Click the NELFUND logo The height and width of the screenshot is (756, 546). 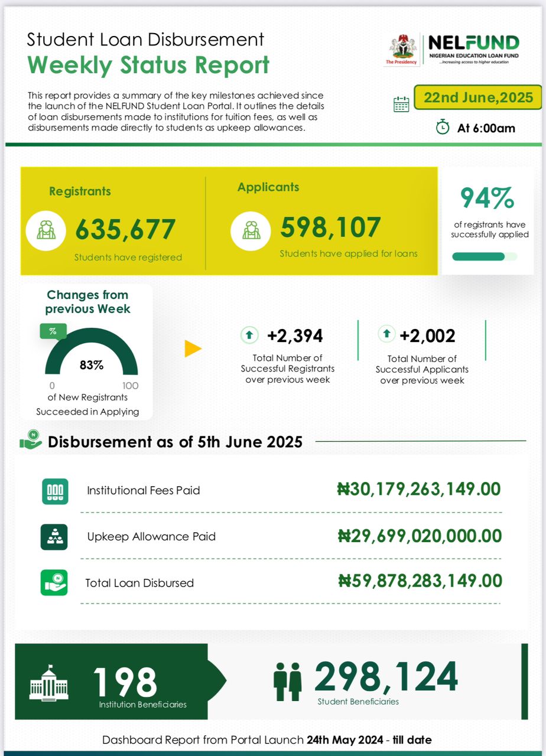pyautogui.click(x=473, y=49)
